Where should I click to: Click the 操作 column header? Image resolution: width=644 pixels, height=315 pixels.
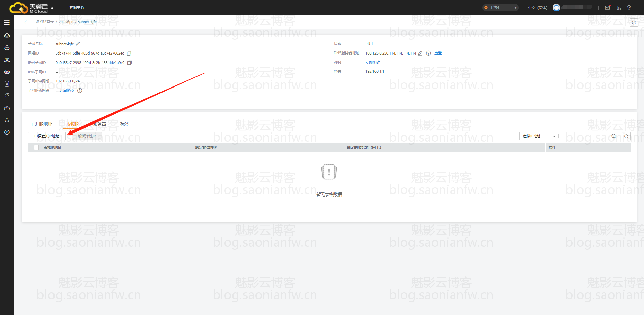pos(552,148)
